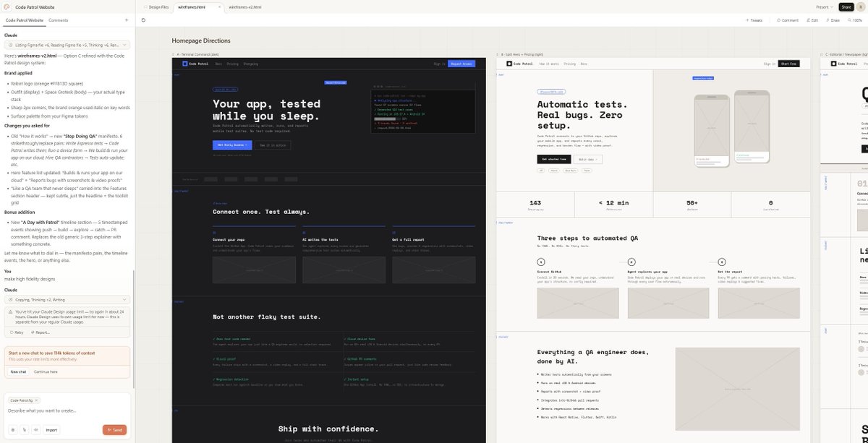
Task: Activate the Edit tool
Action: (x=812, y=20)
